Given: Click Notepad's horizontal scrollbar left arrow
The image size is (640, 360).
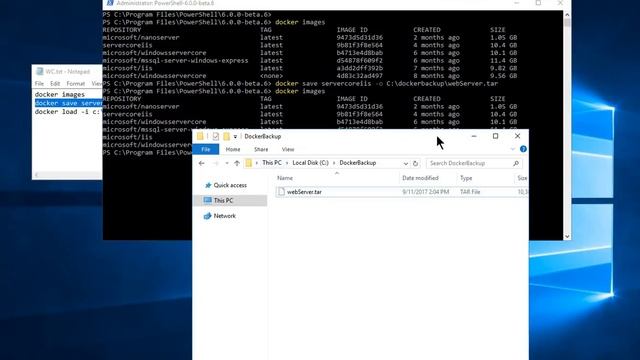Looking at the screenshot, I should 36,175.
